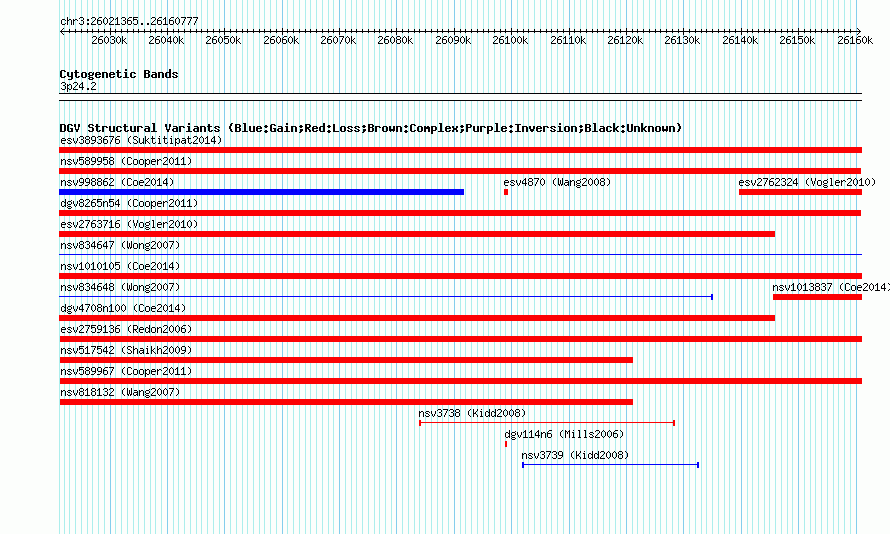Select the red bar under nsv517542

click(346, 360)
